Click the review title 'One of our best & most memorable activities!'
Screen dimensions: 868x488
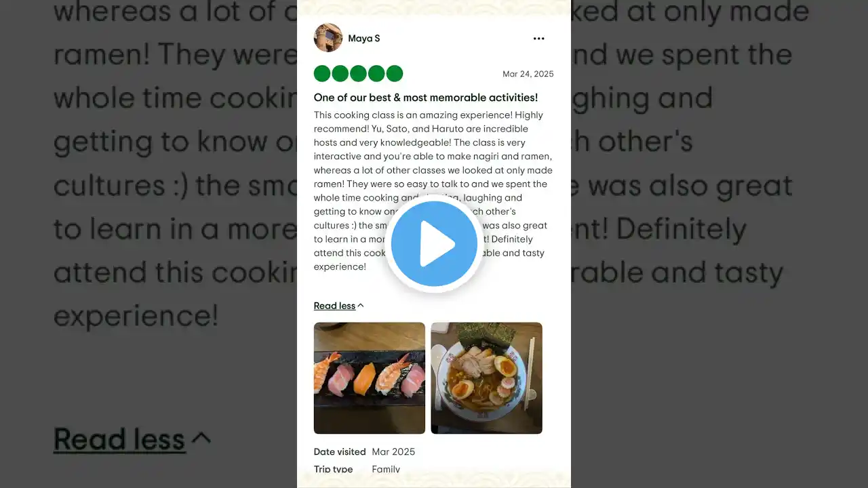[x=426, y=98]
